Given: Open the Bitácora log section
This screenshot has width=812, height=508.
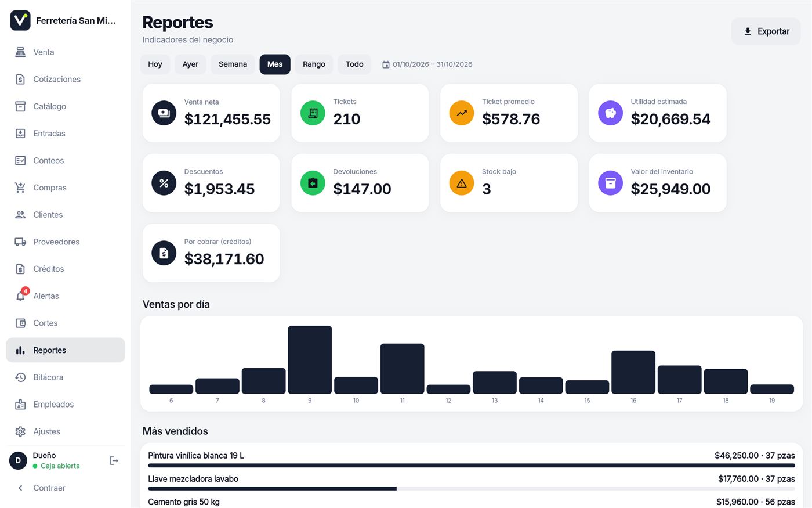Looking at the screenshot, I should pos(66,377).
